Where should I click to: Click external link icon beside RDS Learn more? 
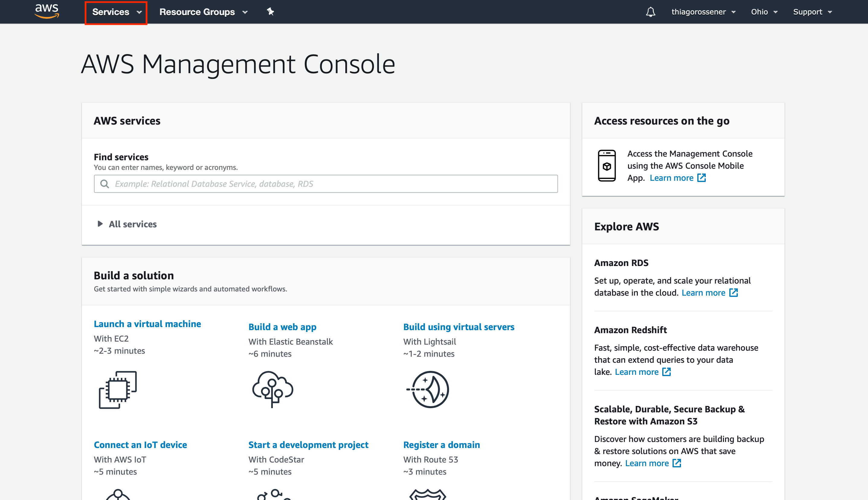click(734, 293)
